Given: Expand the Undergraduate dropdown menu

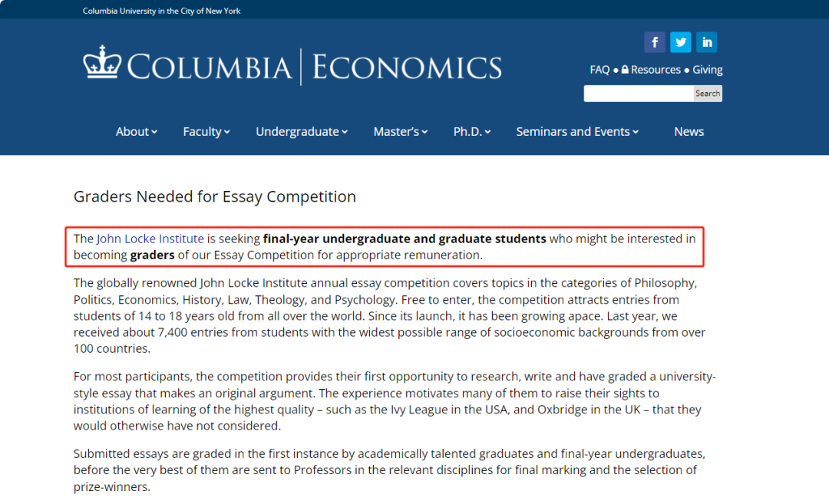Looking at the screenshot, I should [x=302, y=131].
